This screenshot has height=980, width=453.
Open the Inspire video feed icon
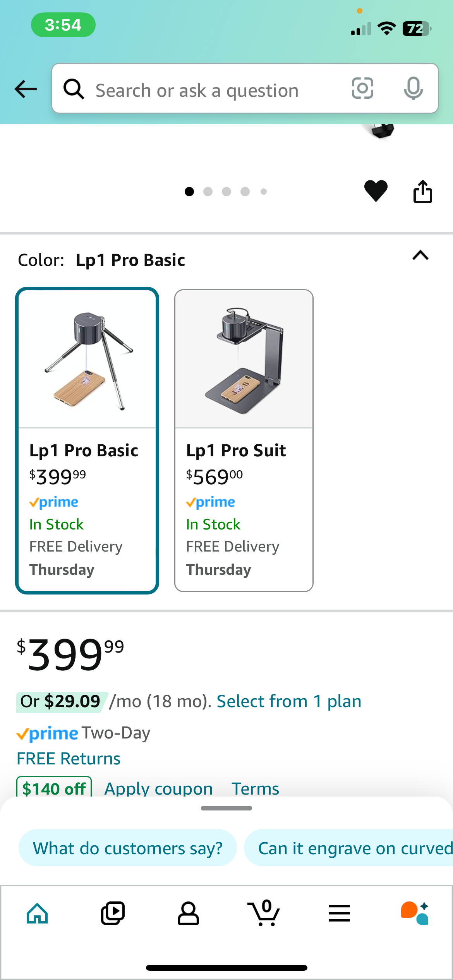click(113, 913)
